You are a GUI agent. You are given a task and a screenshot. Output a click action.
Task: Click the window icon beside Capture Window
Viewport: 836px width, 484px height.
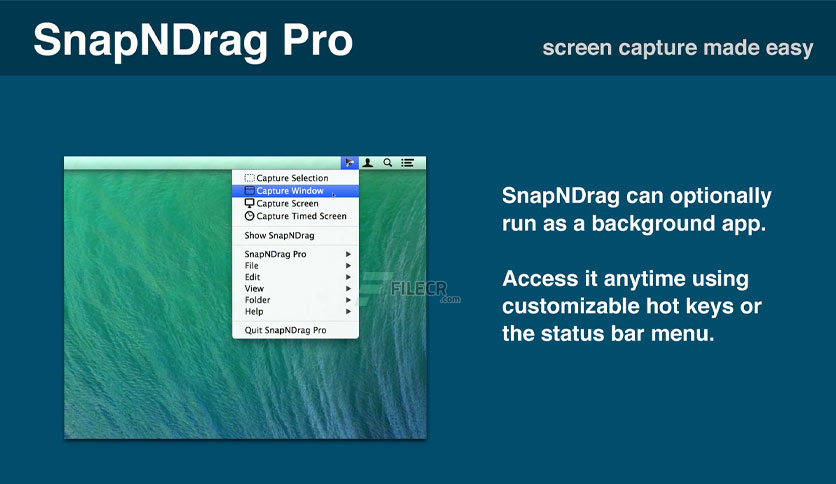[x=249, y=190]
